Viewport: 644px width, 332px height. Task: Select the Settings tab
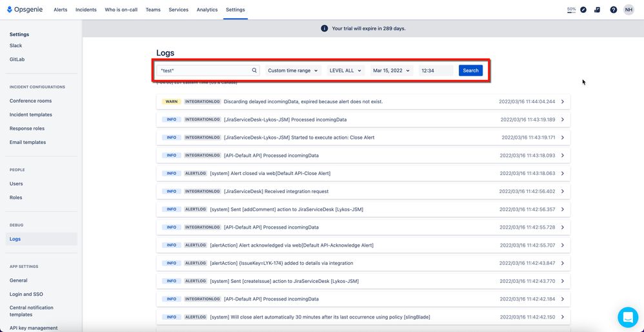click(236, 10)
